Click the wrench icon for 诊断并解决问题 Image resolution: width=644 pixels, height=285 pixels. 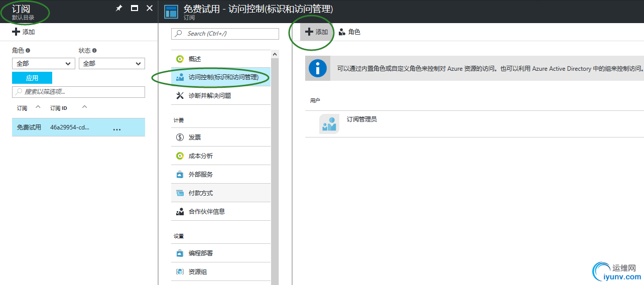180,95
